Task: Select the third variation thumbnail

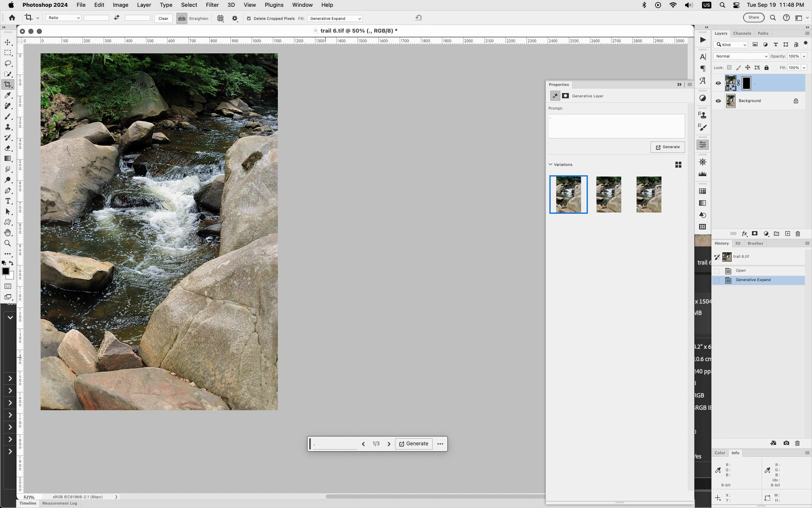Action: (648, 195)
